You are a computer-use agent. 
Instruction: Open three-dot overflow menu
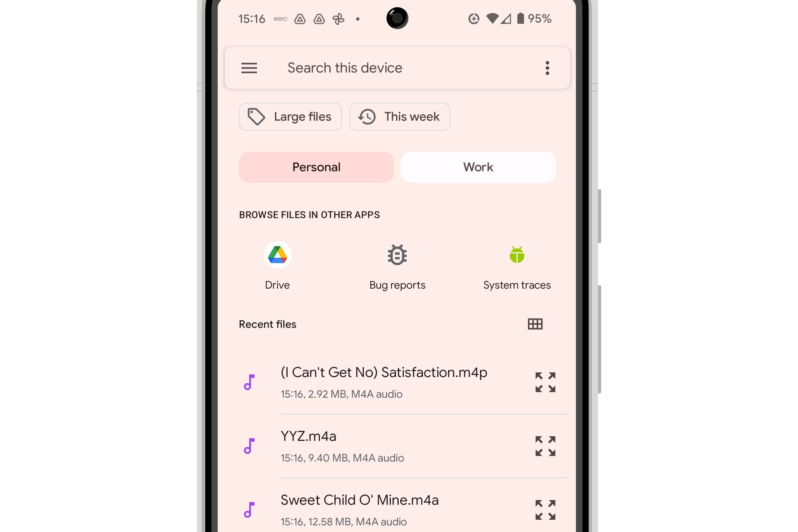click(x=546, y=67)
